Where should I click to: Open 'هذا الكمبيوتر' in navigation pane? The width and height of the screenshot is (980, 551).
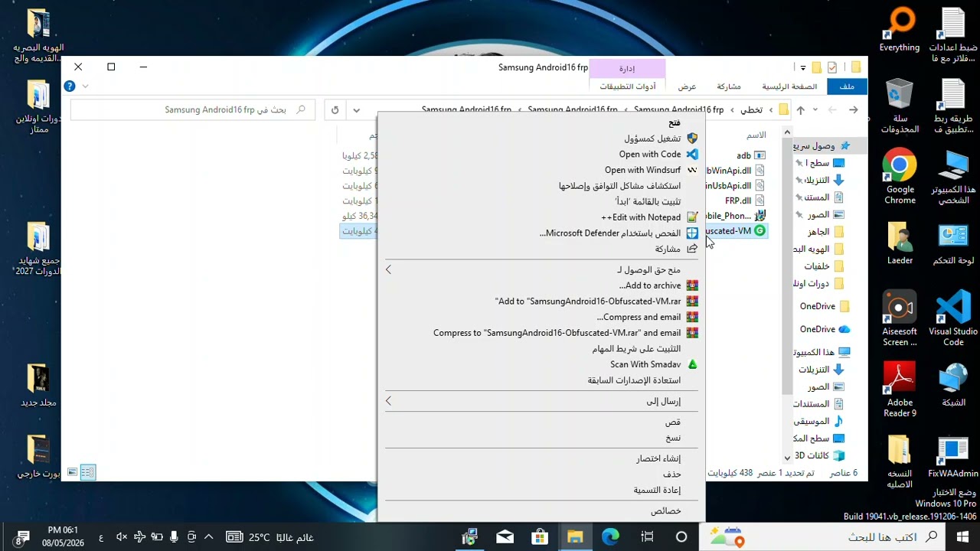[823, 352]
